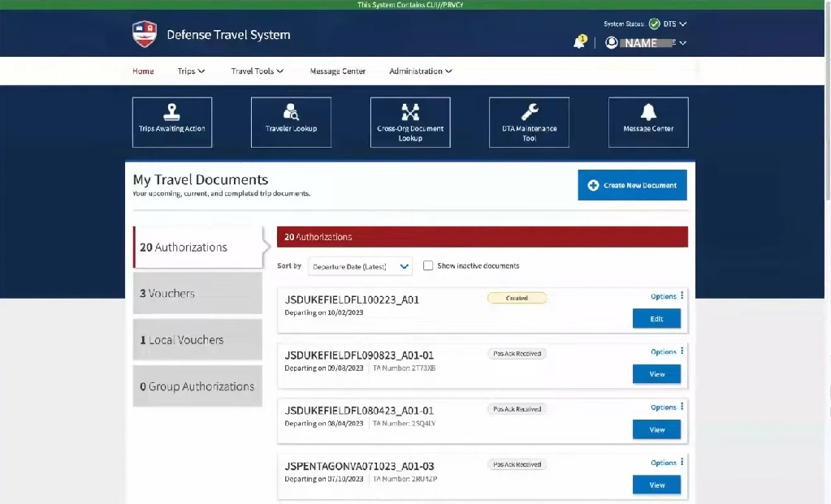The width and height of the screenshot is (831, 504).
Task: Click Options dots for JSDUKEFIELDFL090823_A01-01
Action: click(682, 351)
